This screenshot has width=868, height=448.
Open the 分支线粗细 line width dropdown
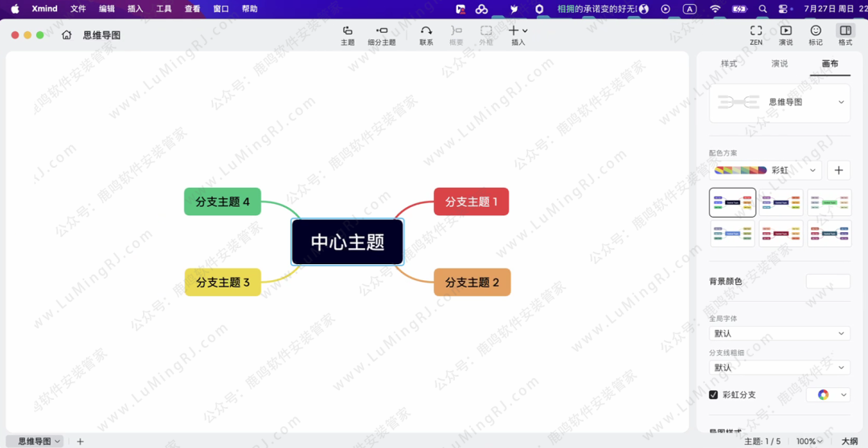pyautogui.click(x=780, y=367)
